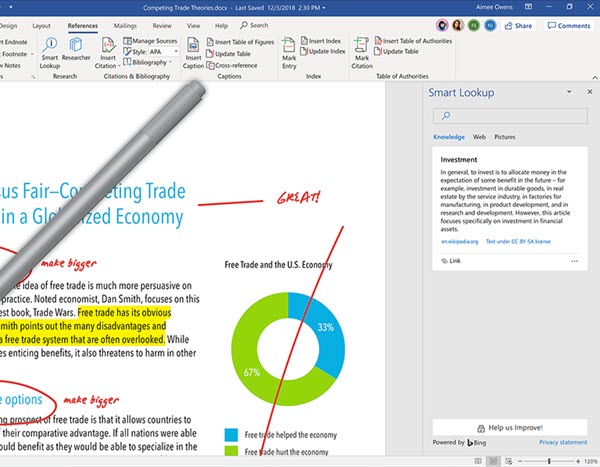Click inside the Smart Lookup search field

510,116
